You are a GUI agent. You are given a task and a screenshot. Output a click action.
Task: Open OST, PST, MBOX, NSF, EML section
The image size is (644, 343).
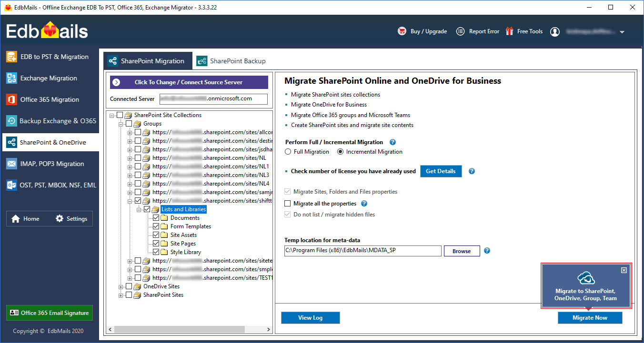coord(50,185)
